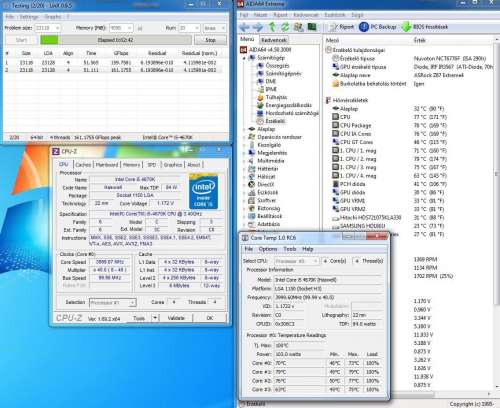Click the LinX elapsed-time progress bar

coord(116,40)
